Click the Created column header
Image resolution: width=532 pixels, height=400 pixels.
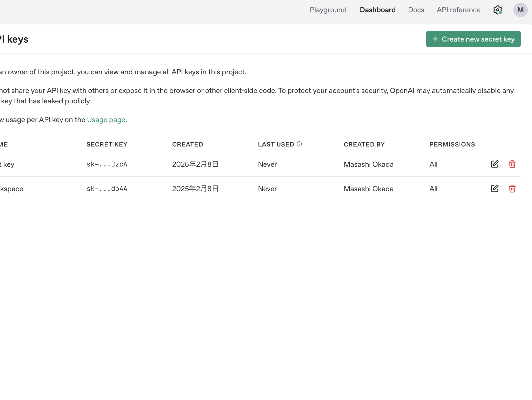pyautogui.click(x=188, y=144)
